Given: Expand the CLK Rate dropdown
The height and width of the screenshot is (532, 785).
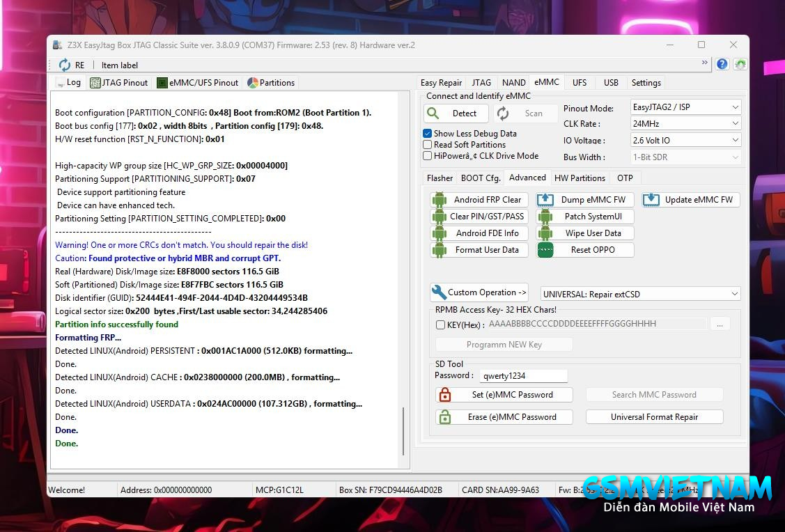Looking at the screenshot, I should pyautogui.click(x=685, y=124).
